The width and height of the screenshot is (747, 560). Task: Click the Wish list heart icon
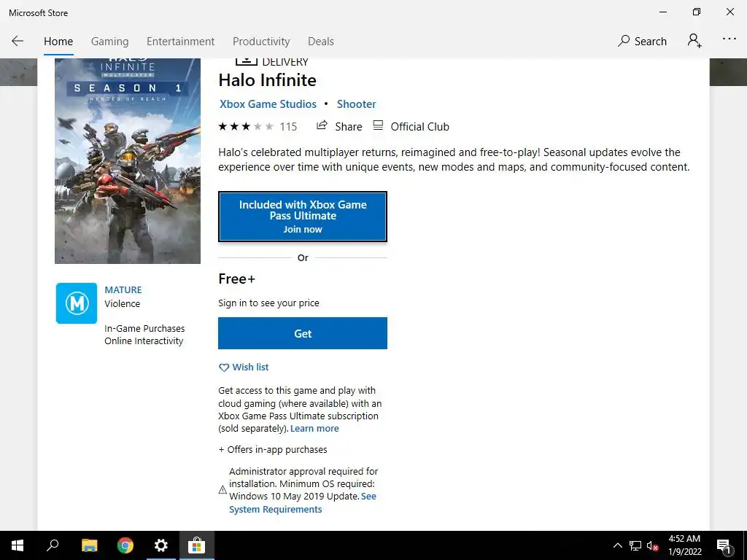click(224, 367)
